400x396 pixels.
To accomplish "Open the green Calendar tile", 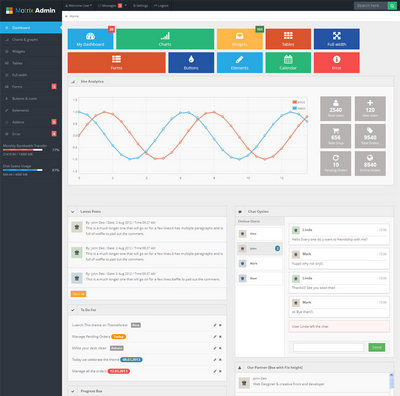I will point(288,62).
